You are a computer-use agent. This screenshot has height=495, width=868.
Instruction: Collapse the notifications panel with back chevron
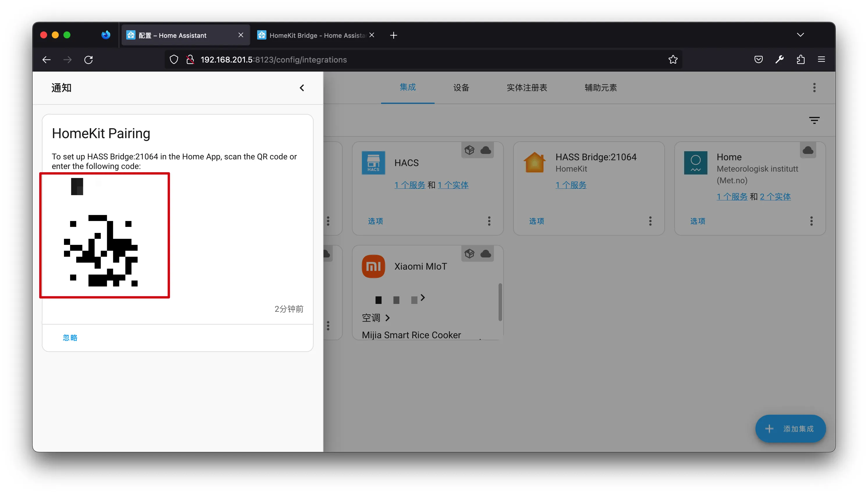click(302, 88)
